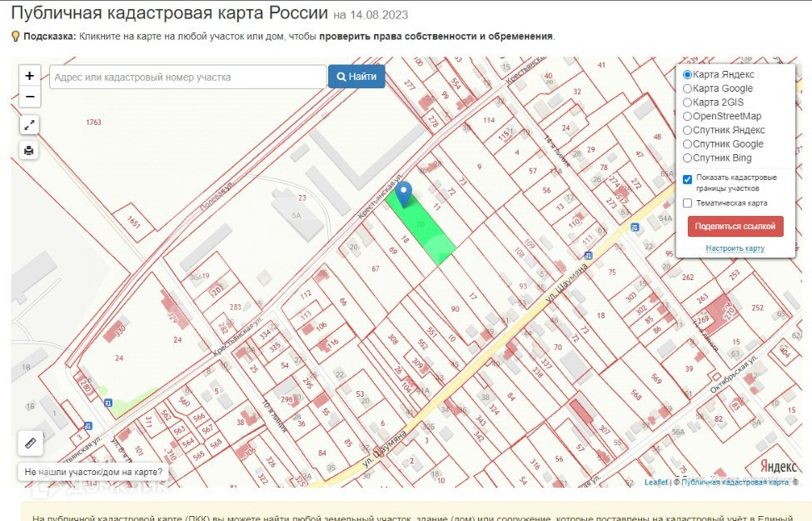Click parcel labeled 1651 on map
The height and width of the screenshot is (521, 812).
pos(134,223)
